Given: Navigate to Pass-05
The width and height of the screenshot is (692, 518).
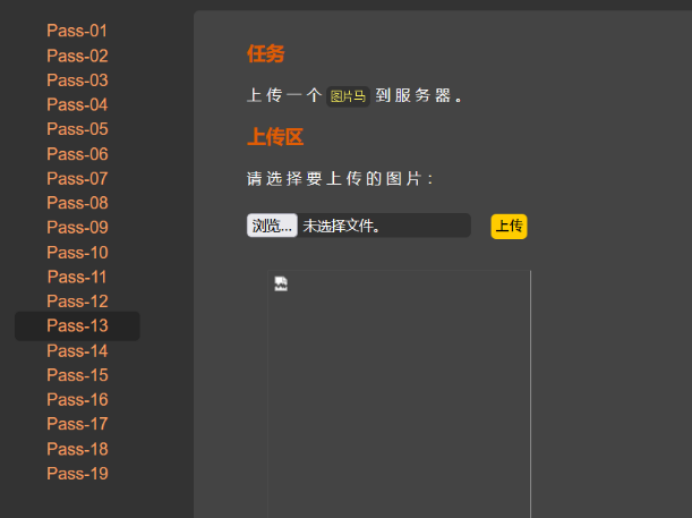Looking at the screenshot, I should pos(77,129).
